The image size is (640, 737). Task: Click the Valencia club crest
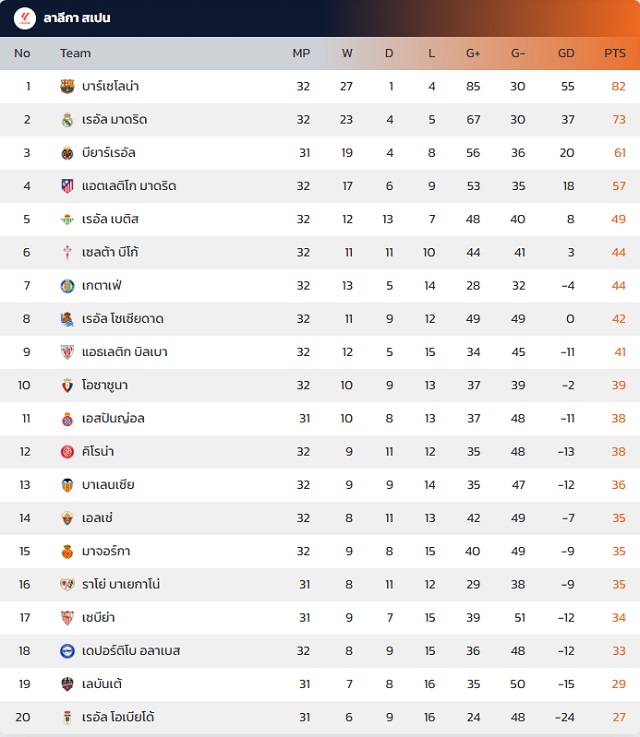(x=67, y=485)
